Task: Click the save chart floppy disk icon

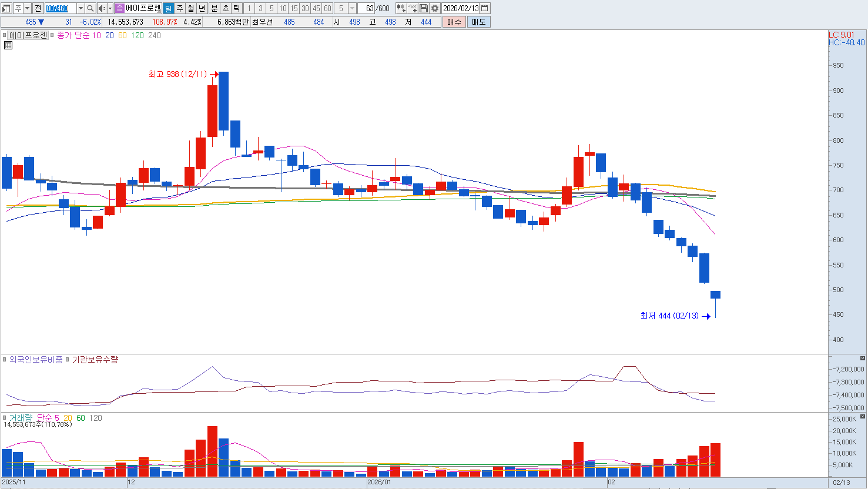Action: [424, 8]
